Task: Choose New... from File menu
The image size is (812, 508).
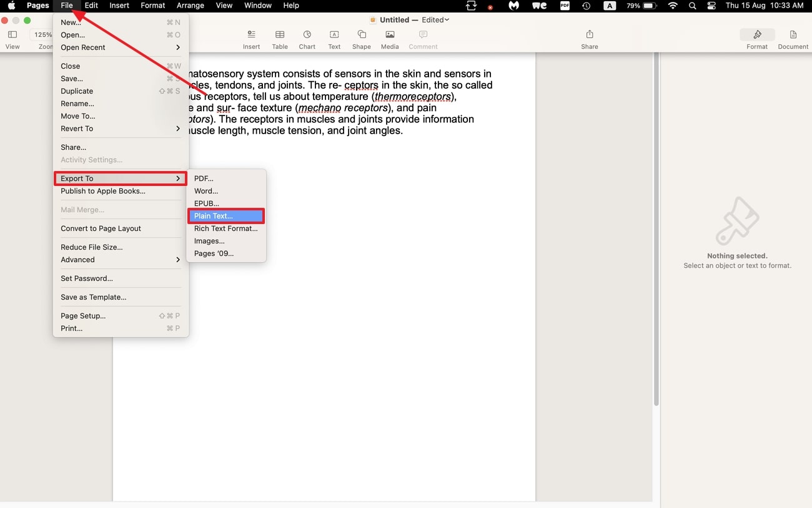Action: (121, 22)
